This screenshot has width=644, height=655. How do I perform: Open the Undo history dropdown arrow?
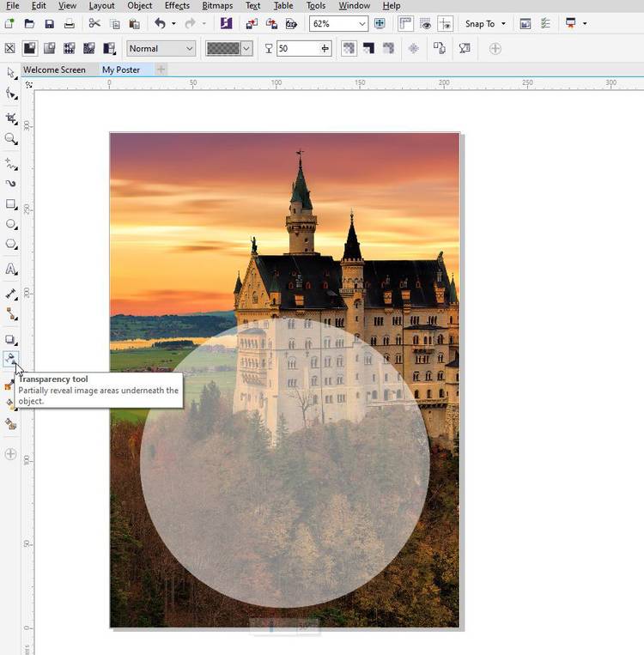(173, 24)
